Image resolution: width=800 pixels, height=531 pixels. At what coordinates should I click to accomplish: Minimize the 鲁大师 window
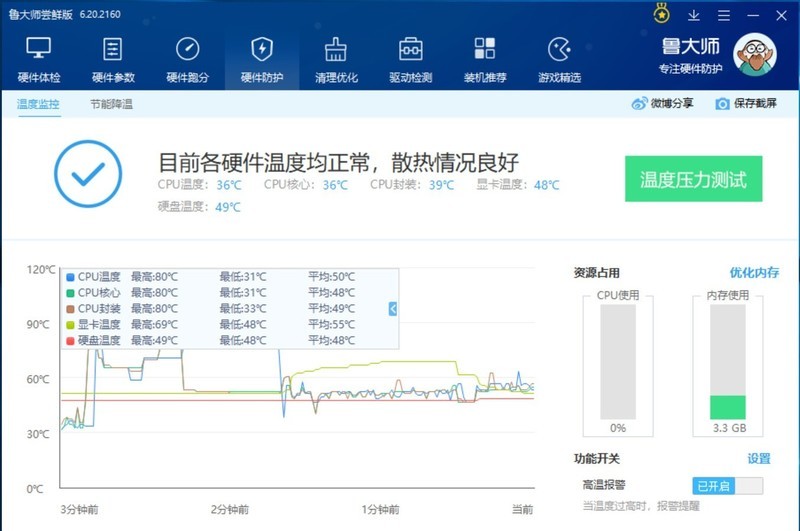tap(753, 16)
